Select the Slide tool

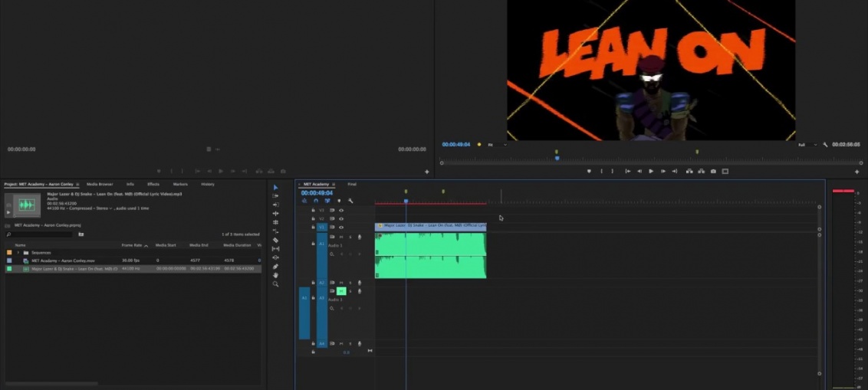click(x=275, y=257)
